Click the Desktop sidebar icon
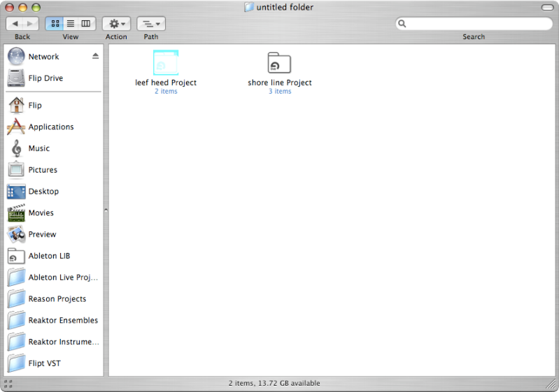The width and height of the screenshot is (559, 392). 16,191
